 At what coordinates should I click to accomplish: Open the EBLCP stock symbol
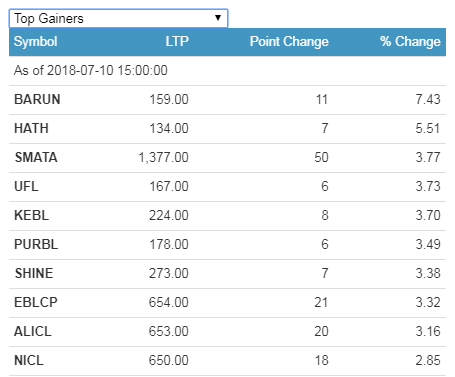click(x=36, y=302)
